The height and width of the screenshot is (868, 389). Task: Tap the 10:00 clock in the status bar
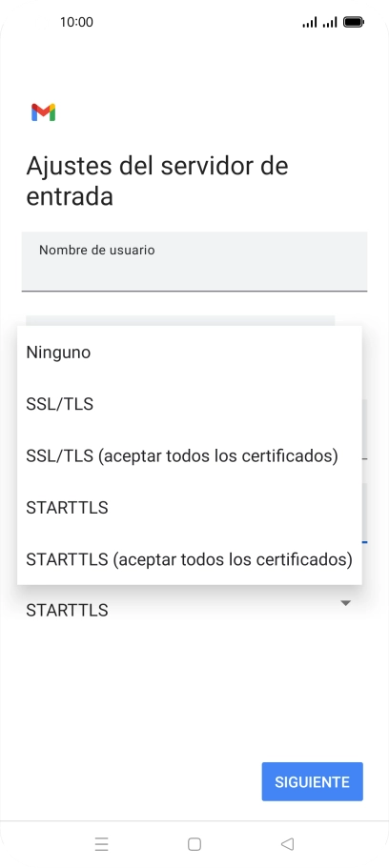point(76,22)
